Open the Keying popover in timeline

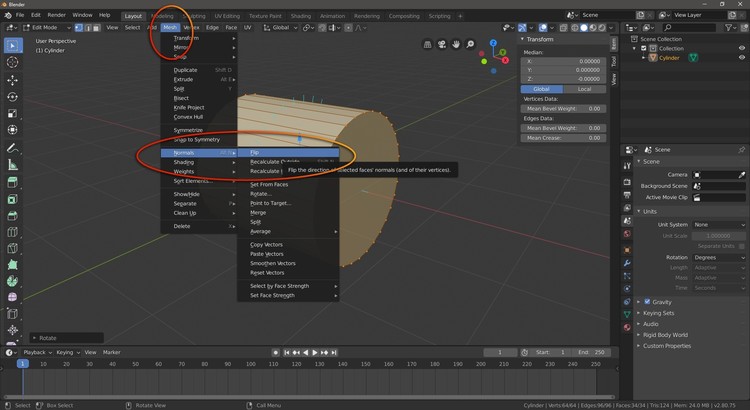tap(68, 353)
